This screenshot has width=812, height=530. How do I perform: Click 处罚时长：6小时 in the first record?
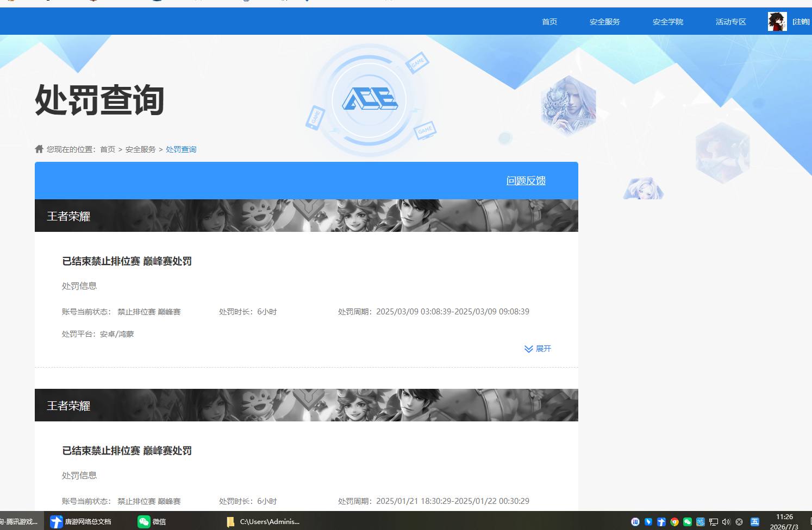coord(248,312)
